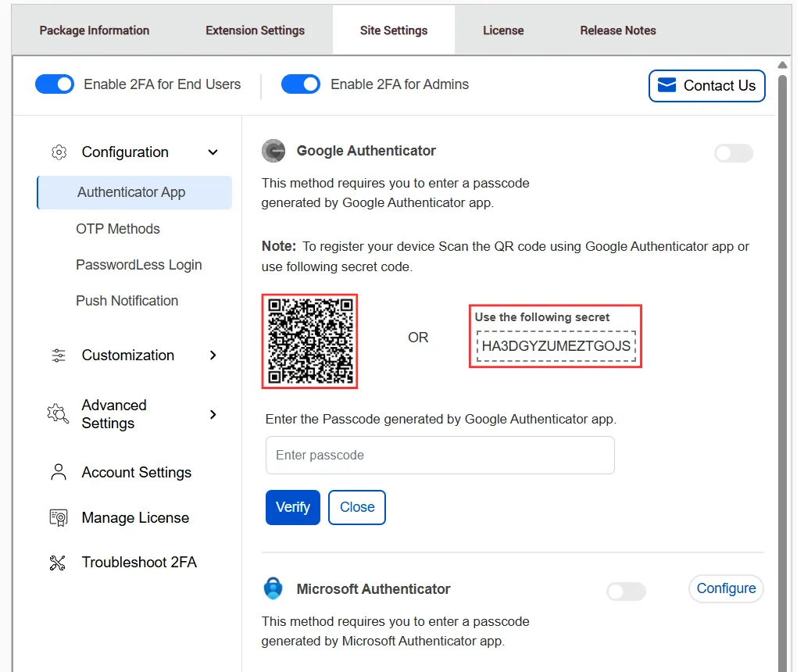Click the Advanced Settings gear icon
Screen dimensions: 797x672
(x=56, y=414)
